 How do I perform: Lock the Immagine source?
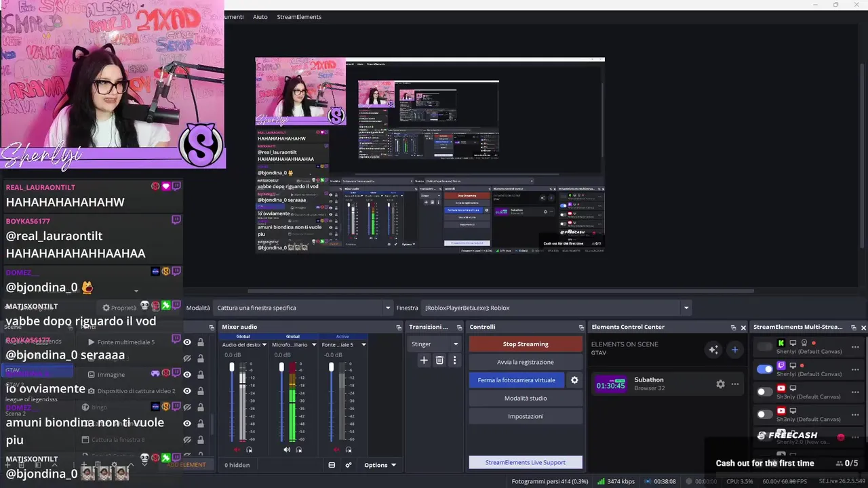pos(201,374)
